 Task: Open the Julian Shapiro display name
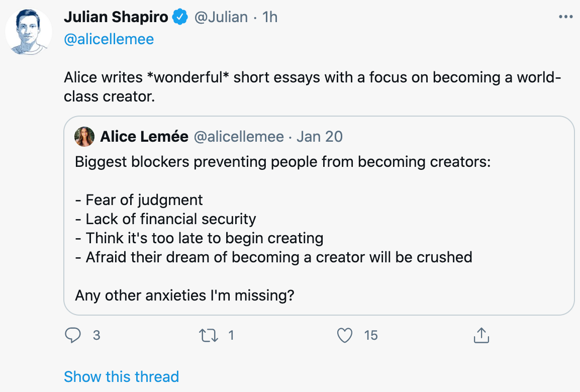pyautogui.click(x=116, y=17)
